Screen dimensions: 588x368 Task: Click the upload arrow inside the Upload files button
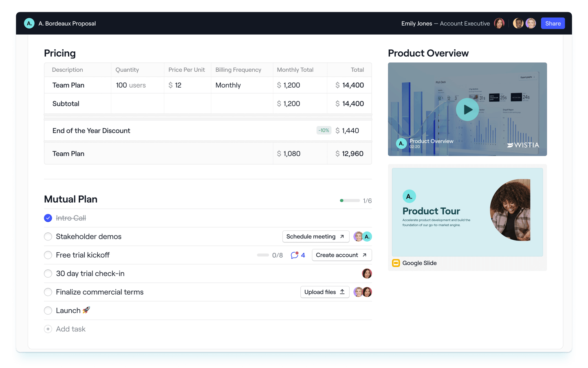(343, 292)
